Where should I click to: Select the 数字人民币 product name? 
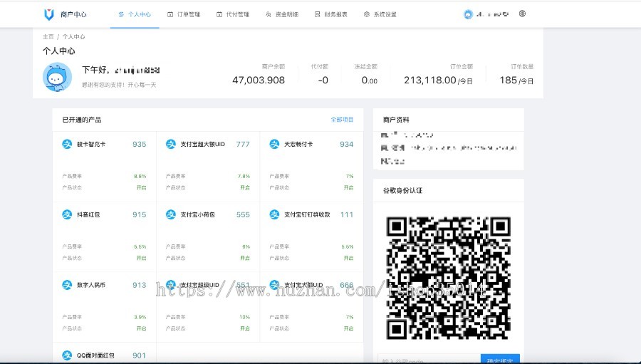point(91,285)
